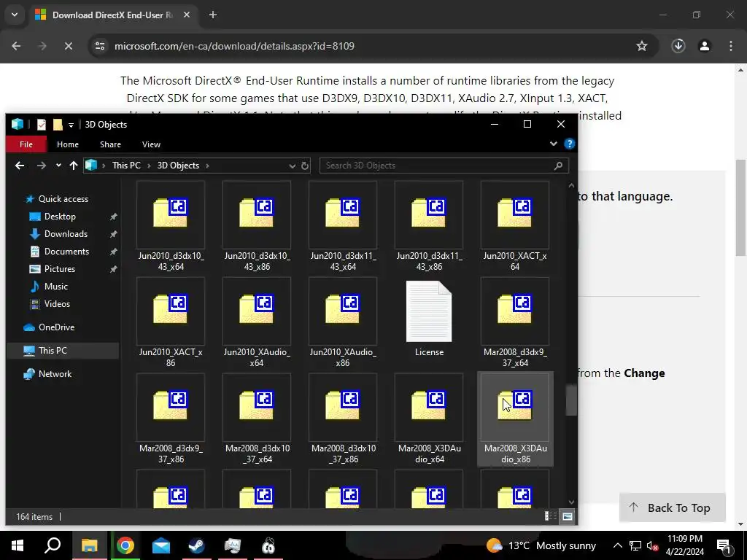Click This PC in address breadcrumb
This screenshot has width=747, height=560.
[126, 166]
